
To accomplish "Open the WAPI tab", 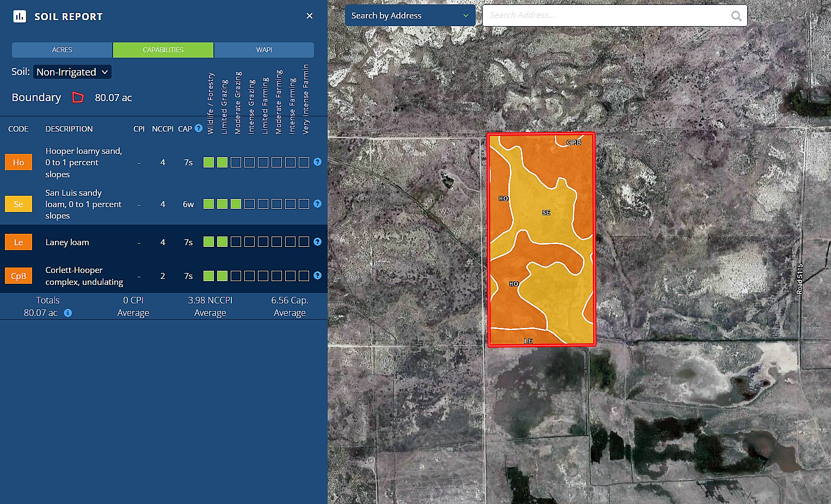I will 264,49.
